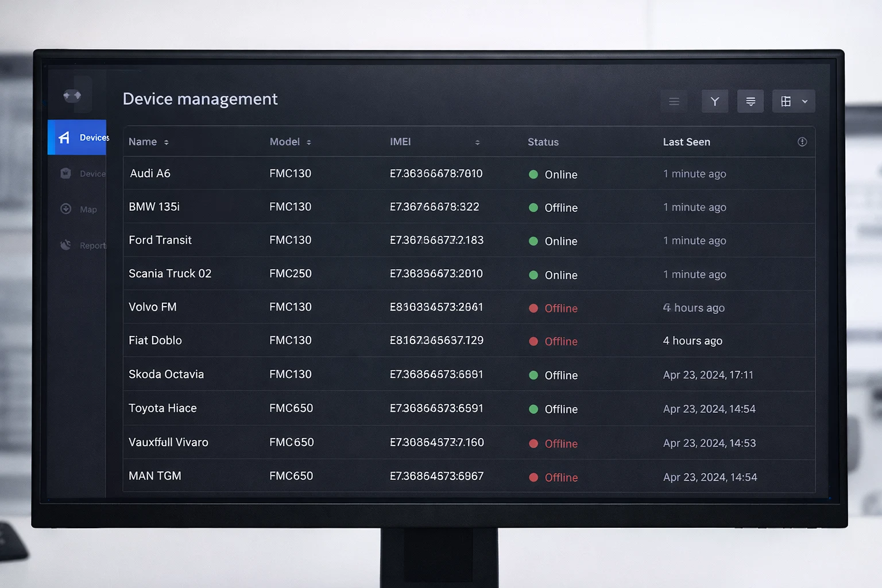Click the Reports icon in sidebar

[x=66, y=245]
